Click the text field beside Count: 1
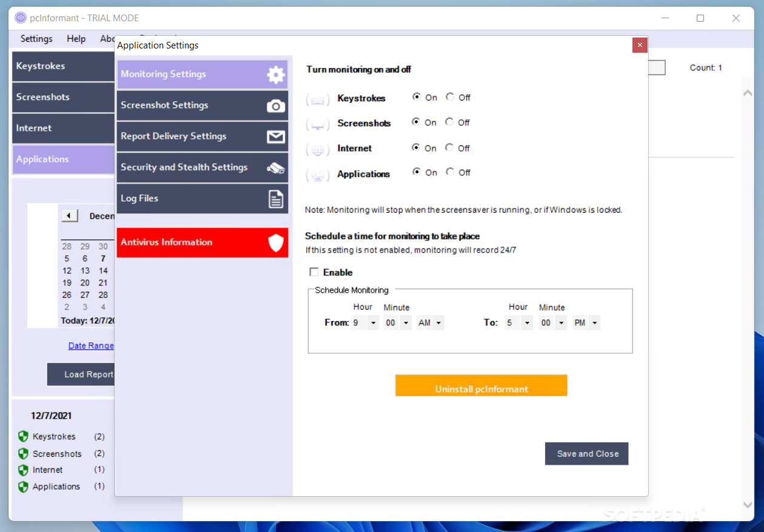Image resolution: width=764 pixels, height=532 pixels. pyautogui.click(x=657, y=68)
